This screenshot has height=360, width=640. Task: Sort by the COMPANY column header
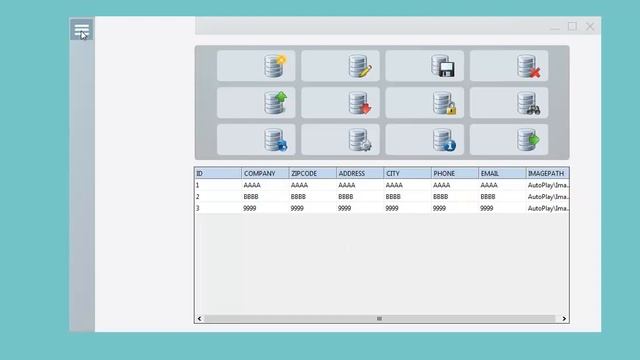coord(265,173)
